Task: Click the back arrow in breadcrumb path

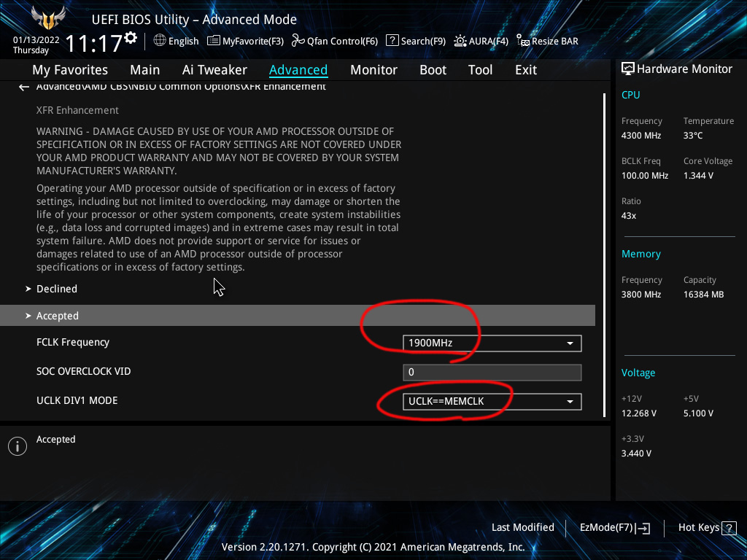Action: pyautogui.click(x=24, y=87)
